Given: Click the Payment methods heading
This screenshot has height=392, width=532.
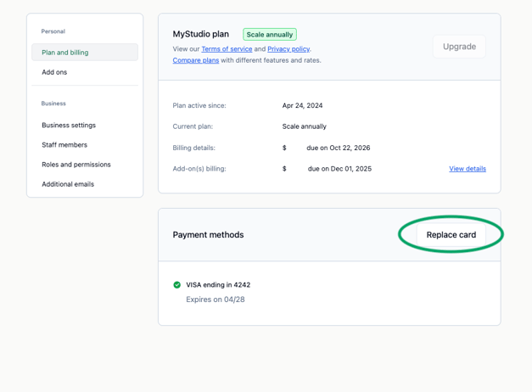Looking at the screenshot, I should [208, 235].
